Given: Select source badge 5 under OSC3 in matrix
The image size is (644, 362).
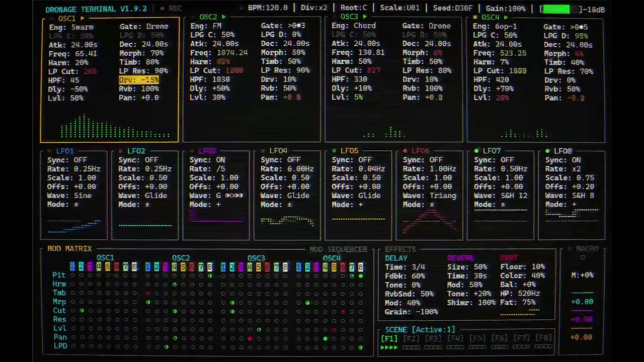Looking at the screenshot, I should pyautogui.click(x=259, y=267).
